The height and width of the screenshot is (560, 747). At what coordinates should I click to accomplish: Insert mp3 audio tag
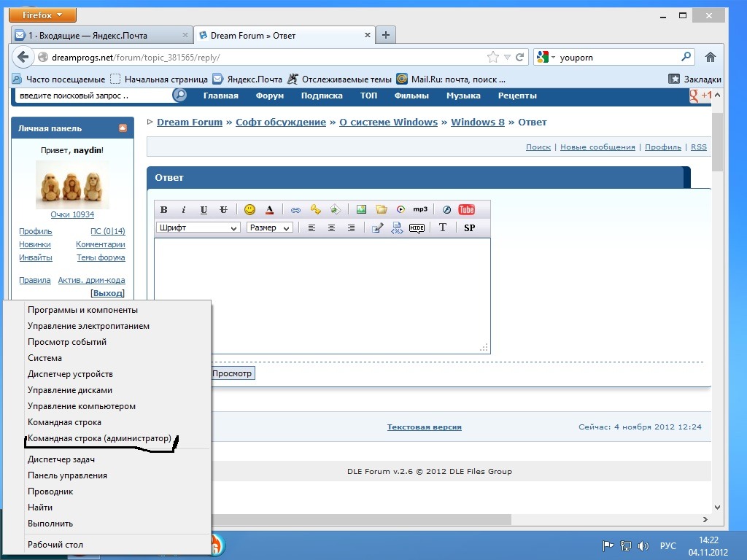pos(420,209)
